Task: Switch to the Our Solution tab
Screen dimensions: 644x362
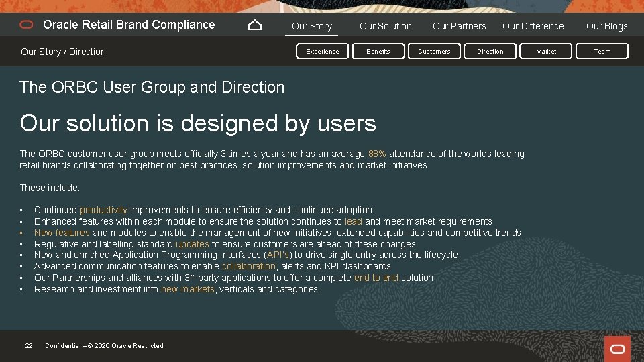Action: (385, 26)
